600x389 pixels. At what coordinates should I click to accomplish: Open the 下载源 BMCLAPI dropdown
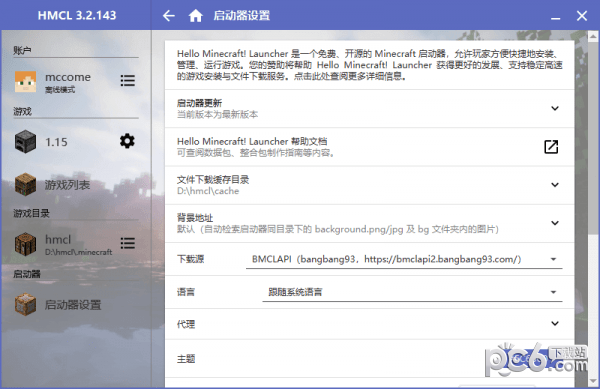[404, 260]
